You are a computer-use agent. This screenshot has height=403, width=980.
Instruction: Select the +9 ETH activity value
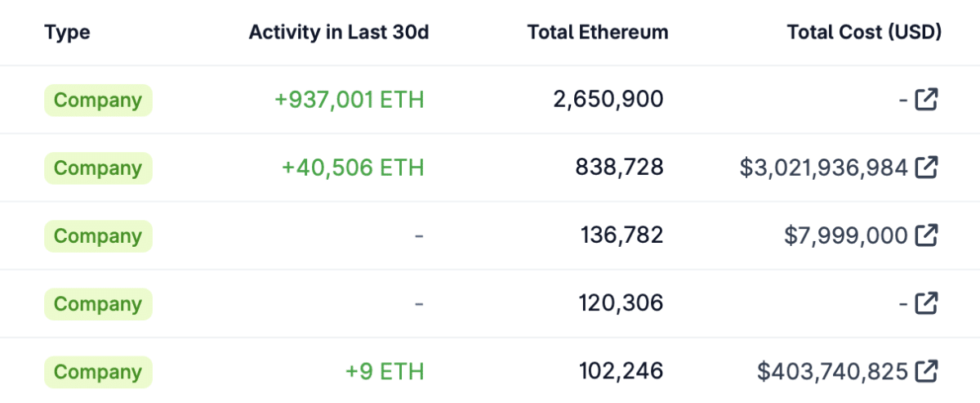pyautogui.click(x=385, y=372)
